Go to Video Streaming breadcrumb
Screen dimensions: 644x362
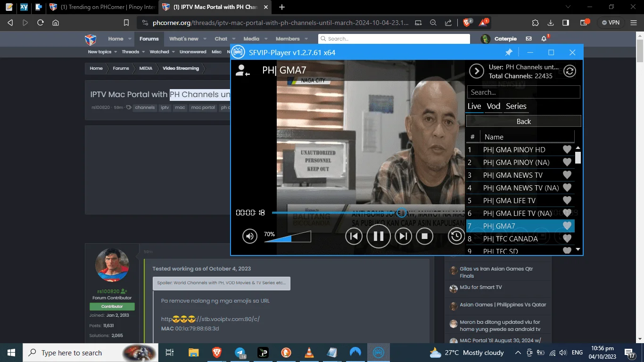pyautogui.click(x=181, y=68)
